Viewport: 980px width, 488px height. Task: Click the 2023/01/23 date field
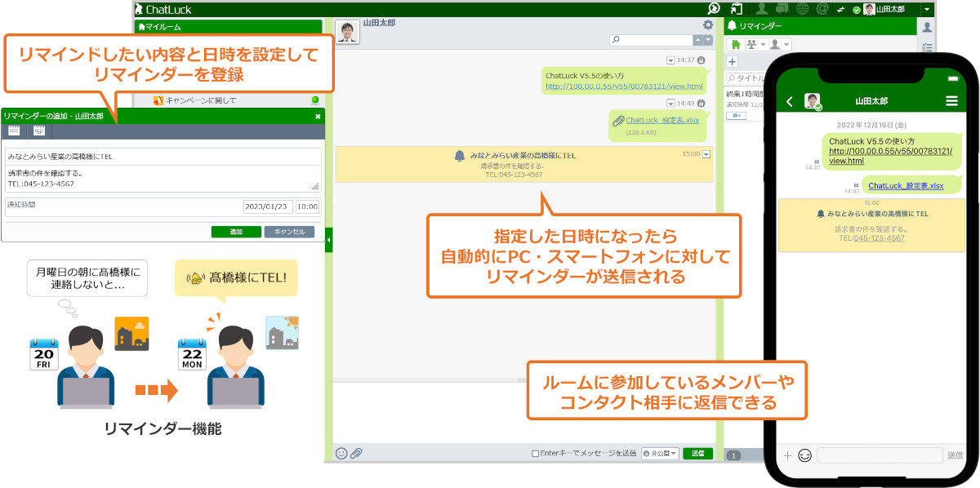[x=267, y=207]
